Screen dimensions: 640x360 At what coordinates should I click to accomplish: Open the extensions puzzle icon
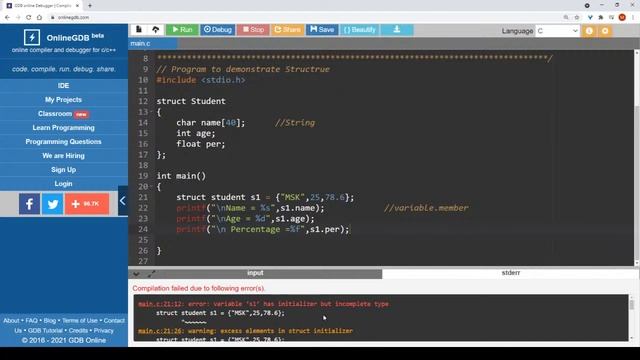(x=600, y=17)
